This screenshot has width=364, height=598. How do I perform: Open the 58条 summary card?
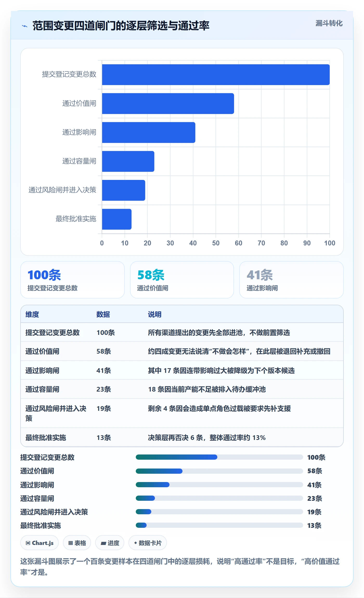click(182, 280)
